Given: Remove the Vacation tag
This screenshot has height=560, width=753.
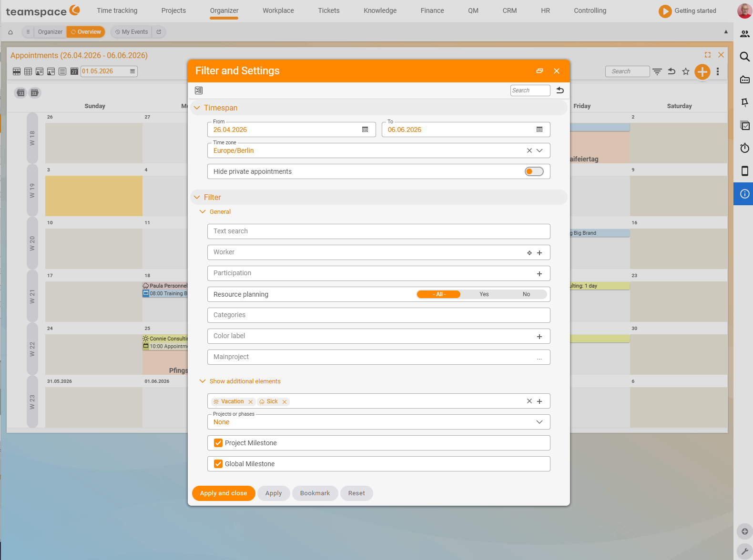Looking at the screenshot, I should [x=251, y=402].
